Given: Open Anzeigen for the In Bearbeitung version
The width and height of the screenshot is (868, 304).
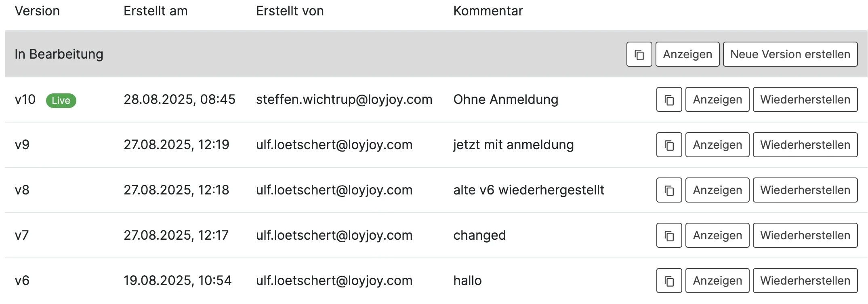Looking at the screenshot, I should pos(687,54).
